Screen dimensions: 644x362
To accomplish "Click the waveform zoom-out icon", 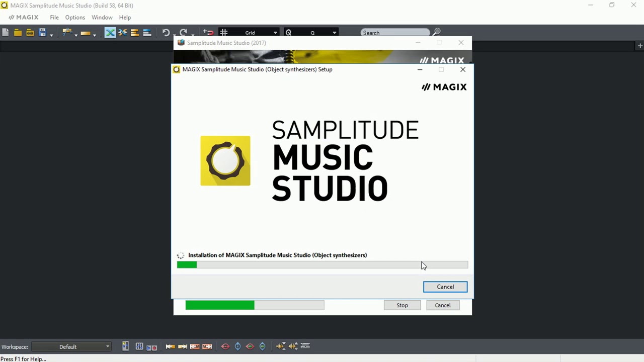I will point(293,346).
